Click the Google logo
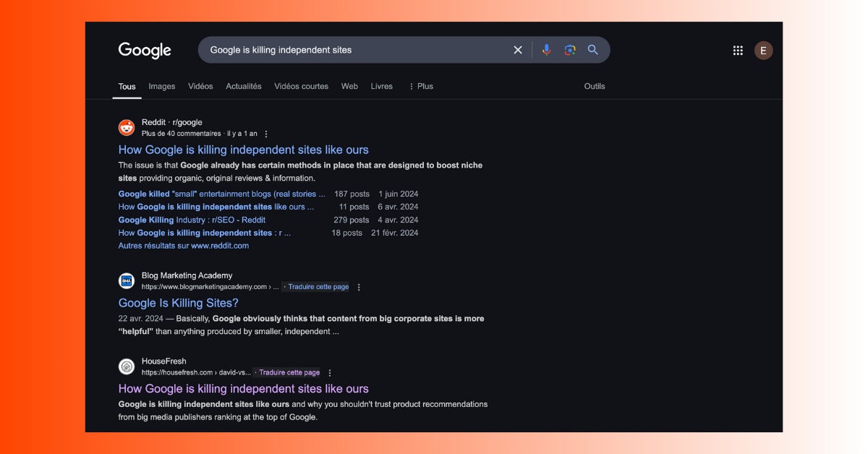Viewport: 868px width, 454px height. click(x=145, y=50)
